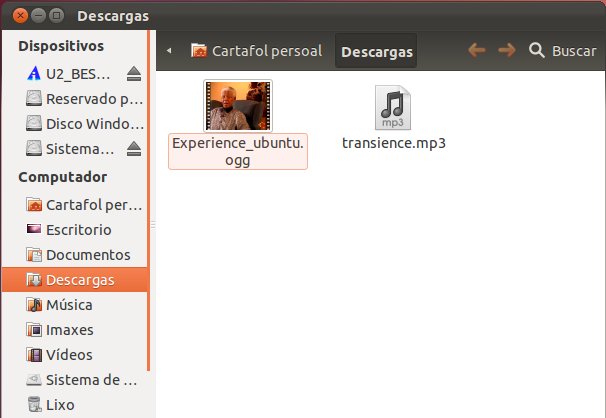
Task: Select the Experience_ubuntu.ogg video thumbnail
Action: point(238,105)
